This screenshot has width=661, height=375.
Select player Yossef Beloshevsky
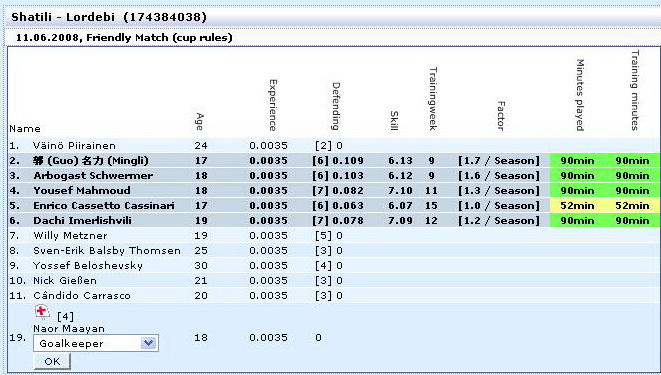(88, 265)
